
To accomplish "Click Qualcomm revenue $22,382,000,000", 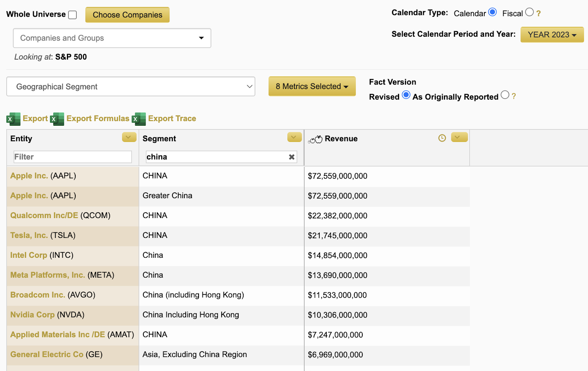I will tap(337, 216).
